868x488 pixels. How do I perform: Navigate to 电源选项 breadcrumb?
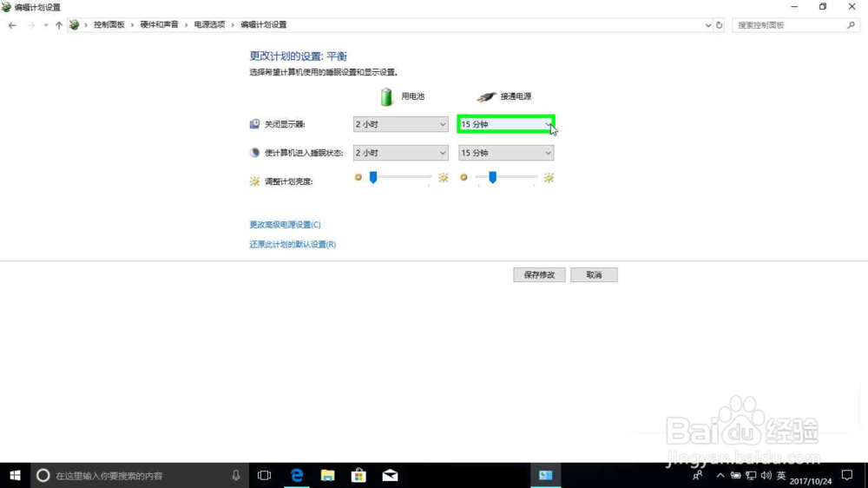[x=209, y=25]
